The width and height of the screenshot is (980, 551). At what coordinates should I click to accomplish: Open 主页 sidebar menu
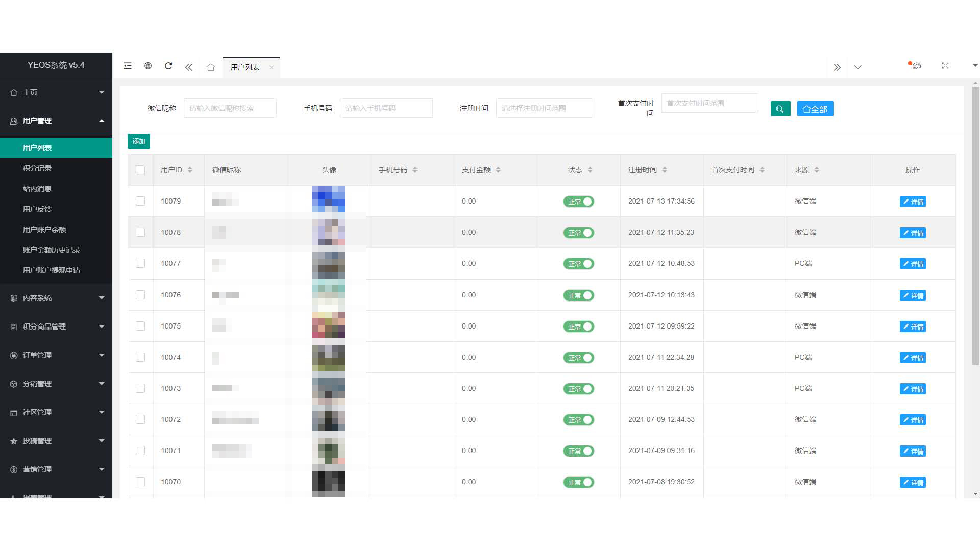point(56,92)
